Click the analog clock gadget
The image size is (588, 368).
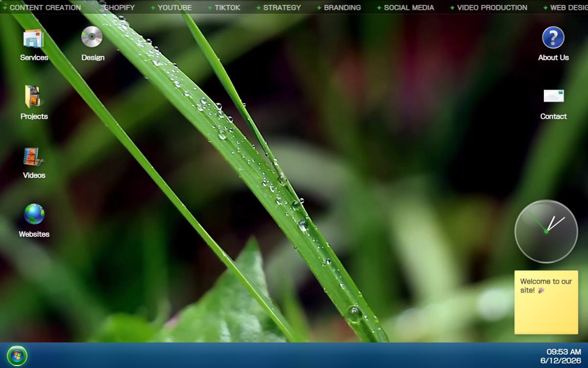point(546,231)
